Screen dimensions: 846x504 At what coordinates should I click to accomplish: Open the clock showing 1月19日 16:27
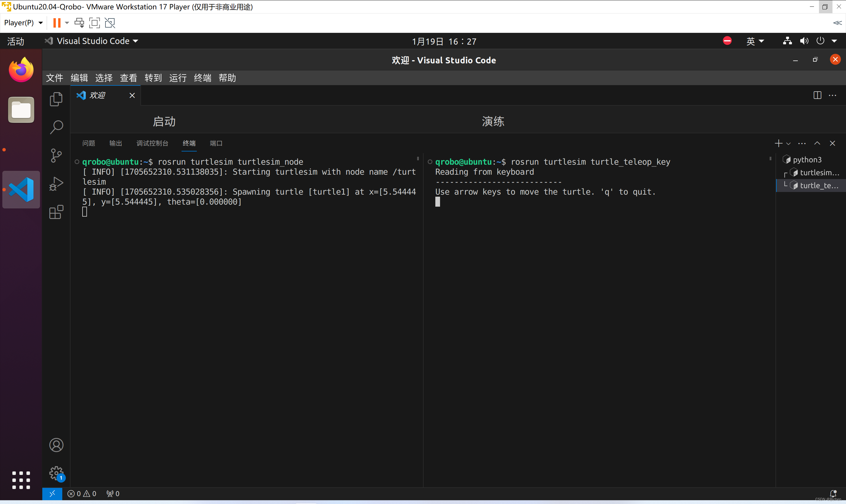point(444,41)
